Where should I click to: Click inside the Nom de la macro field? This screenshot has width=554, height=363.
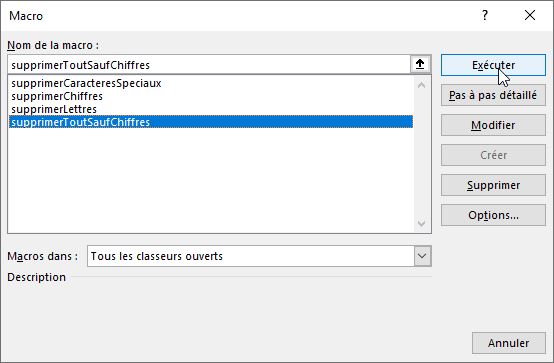click(209, 65)
